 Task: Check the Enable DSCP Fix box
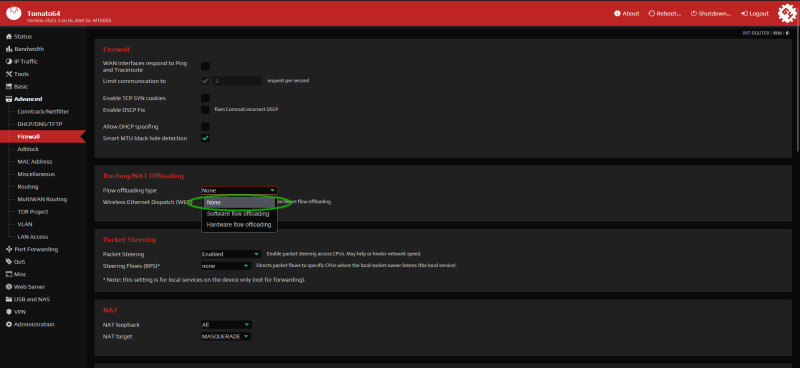click(205, 110)
